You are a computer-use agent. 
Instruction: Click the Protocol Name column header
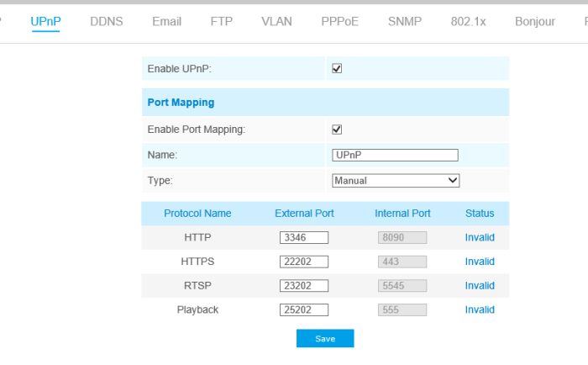pyautogui.click(x=197, y=214)
